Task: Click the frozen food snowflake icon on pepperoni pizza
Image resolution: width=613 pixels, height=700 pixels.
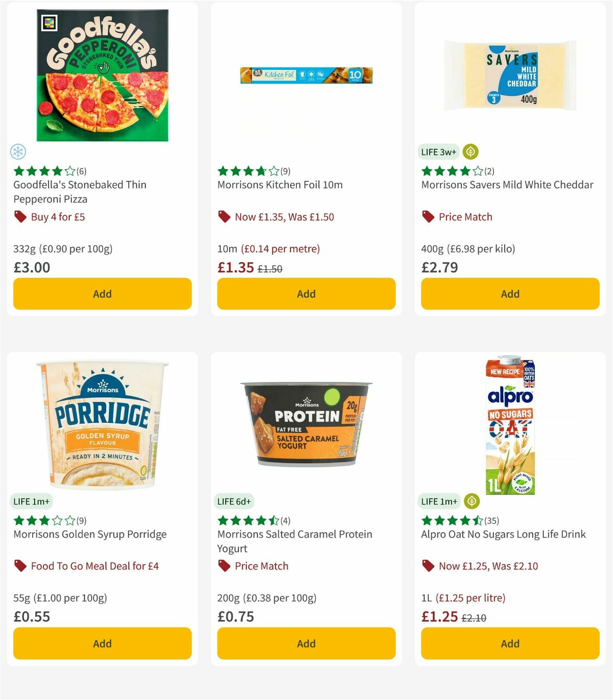Action: click(17, 152)
